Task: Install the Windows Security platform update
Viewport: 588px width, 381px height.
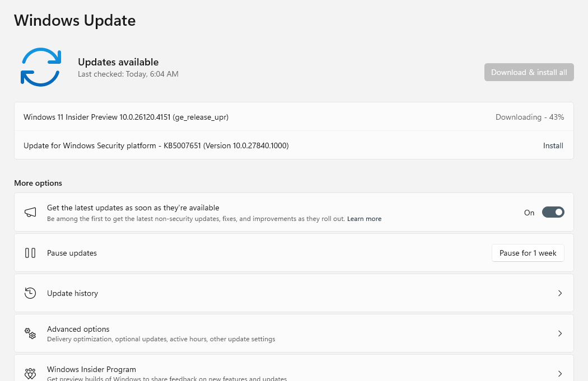Action: click(553, 145)
